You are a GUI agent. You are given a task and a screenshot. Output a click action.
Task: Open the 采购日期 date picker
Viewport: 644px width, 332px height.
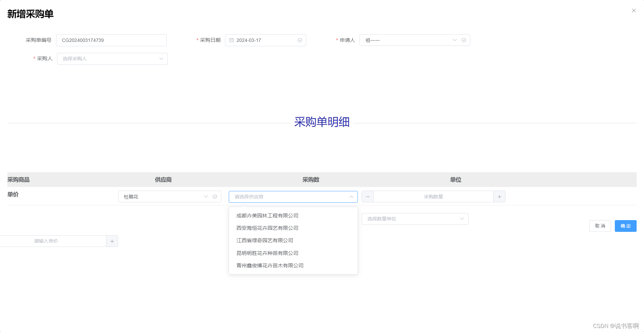[x=266, y=40]
